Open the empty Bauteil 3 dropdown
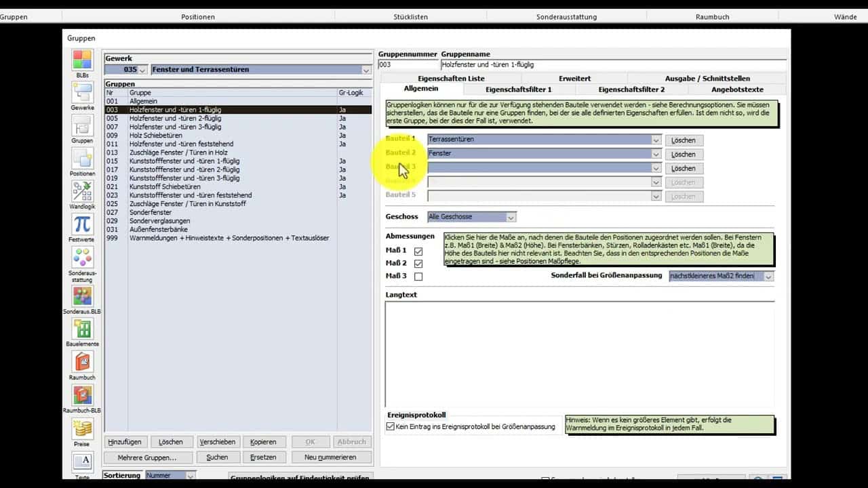 [656, 168]
